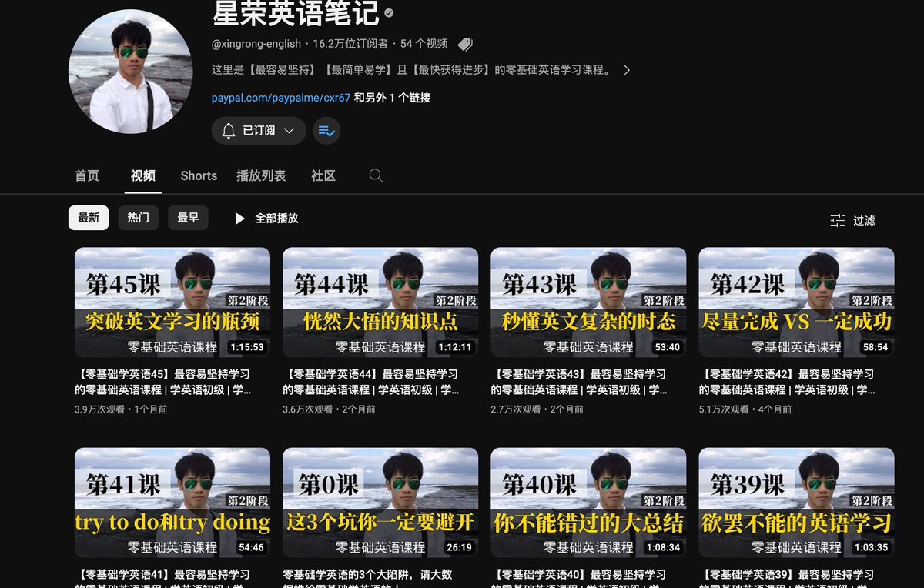This screenshot has width=924, height=588.
Task: Open the 第41课 try to do thumbnail
Action: (x=172, y=503)
